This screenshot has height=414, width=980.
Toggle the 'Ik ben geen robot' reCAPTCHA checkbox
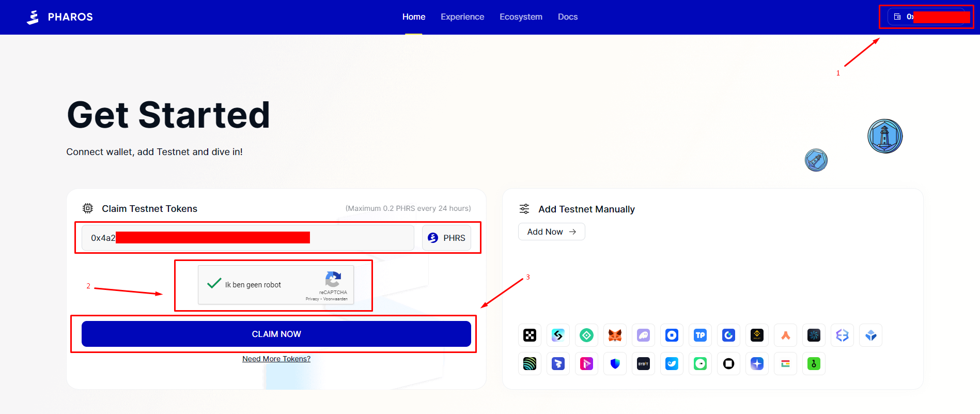(x=214, y=284)
